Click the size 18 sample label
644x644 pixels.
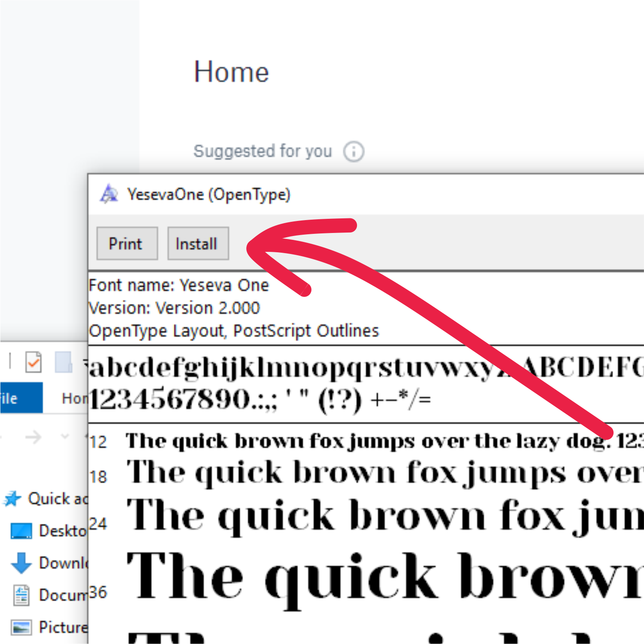98,477
